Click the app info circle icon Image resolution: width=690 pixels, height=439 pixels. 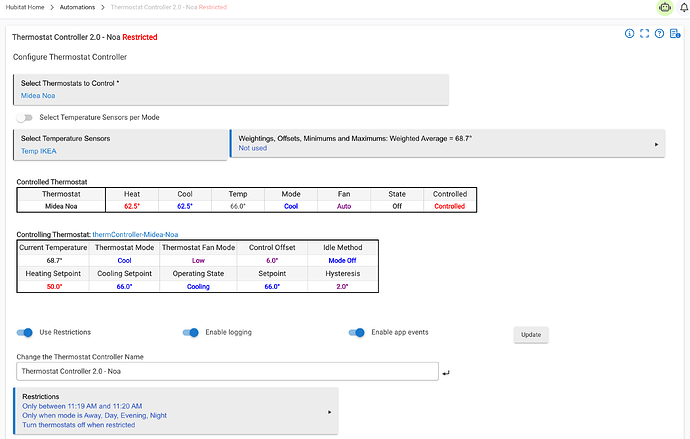[629, 33]
